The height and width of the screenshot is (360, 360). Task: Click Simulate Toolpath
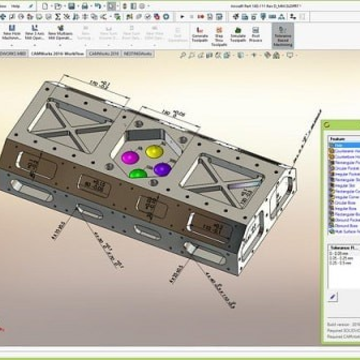click(x=238, y=34)
